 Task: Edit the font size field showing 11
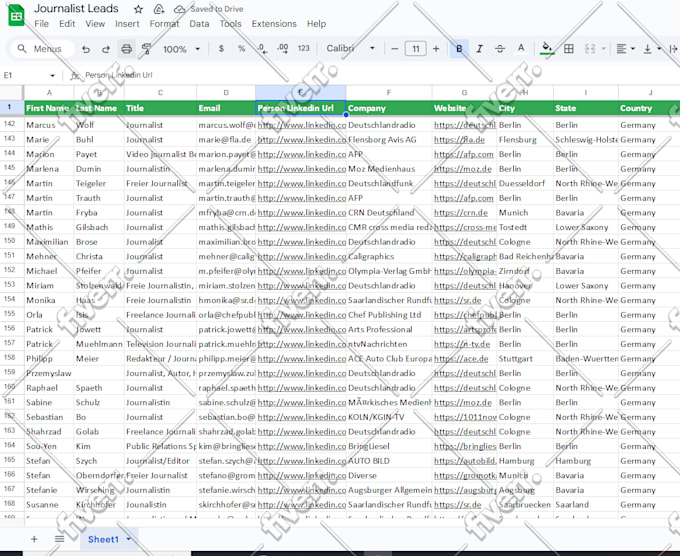pos(415,49)
